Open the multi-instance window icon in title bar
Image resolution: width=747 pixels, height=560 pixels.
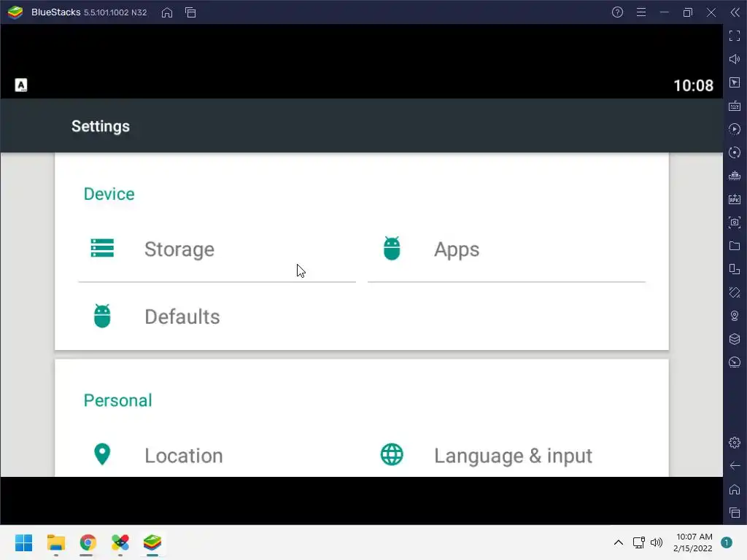point(190,12)
